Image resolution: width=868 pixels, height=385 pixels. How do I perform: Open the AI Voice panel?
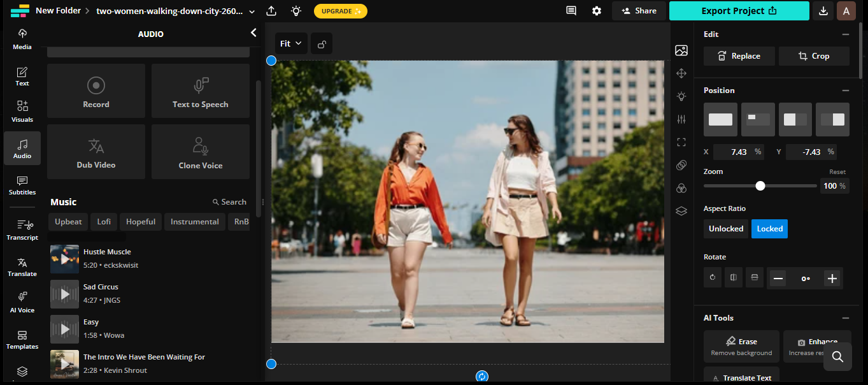[x=22, y=301]
